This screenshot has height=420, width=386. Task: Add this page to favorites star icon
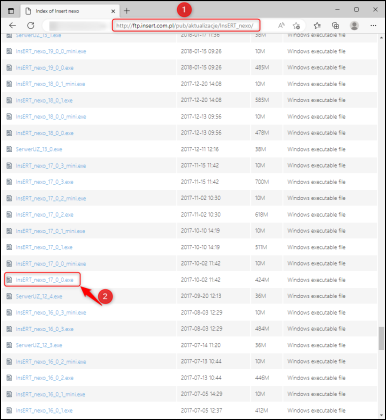[296, 25]
